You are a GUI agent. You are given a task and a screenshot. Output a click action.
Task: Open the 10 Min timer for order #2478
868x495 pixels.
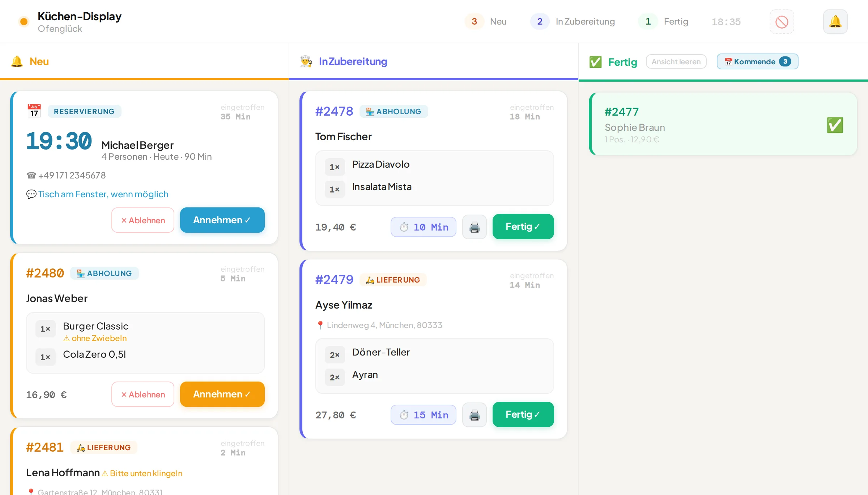[x=423, y=227]
